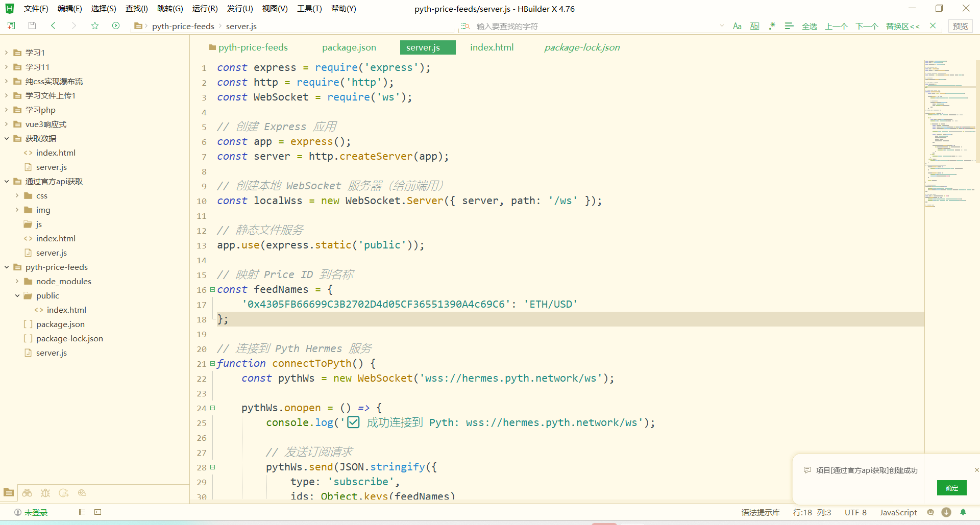Open the terminal icon in status bar
Viewport: 980px width, 525px height.
click(x=98, y=512)
